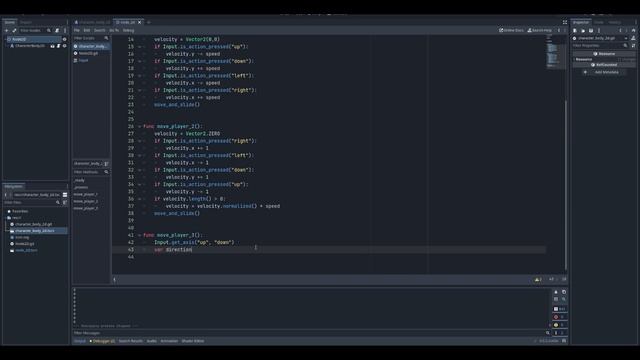Add a new scene tab with plus
This screenshot has height=360, width=640.
(149, 22)
